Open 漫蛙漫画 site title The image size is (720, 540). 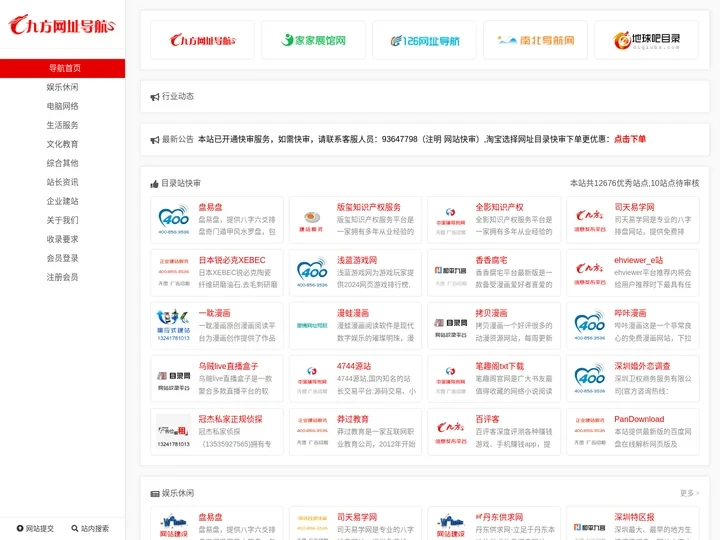[353, 313]
